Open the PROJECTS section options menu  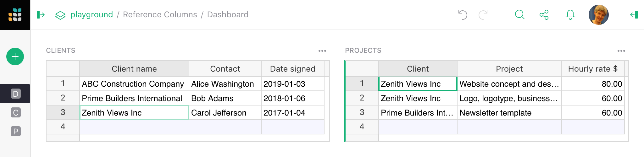621,51
